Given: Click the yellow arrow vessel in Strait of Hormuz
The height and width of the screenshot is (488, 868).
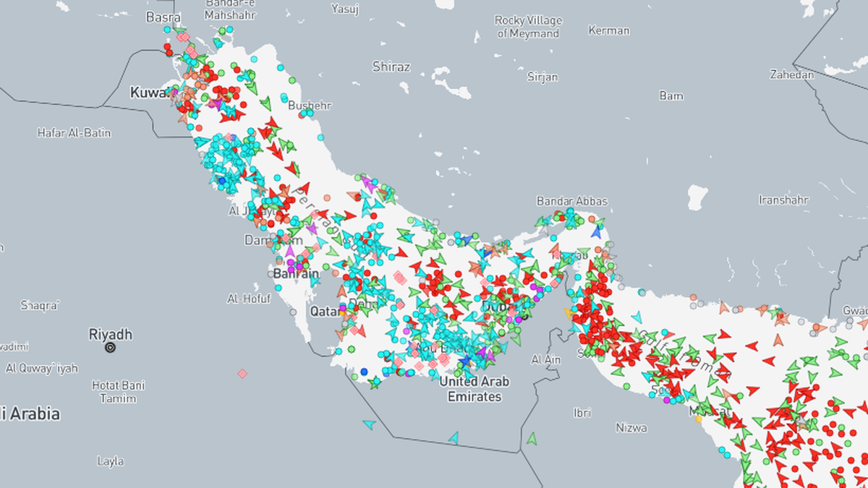Looking at the screenshot, I should tap(569, 313).
